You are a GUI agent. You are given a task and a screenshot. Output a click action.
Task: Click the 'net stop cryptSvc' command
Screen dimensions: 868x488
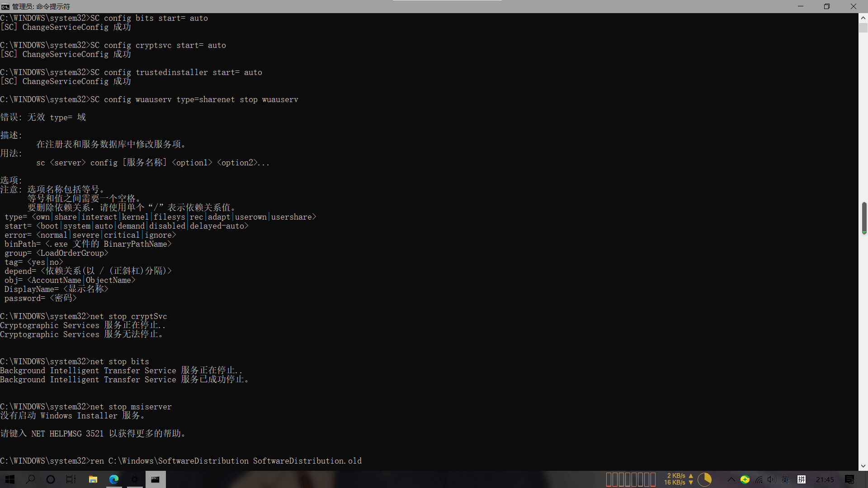(x=129, y=316)
